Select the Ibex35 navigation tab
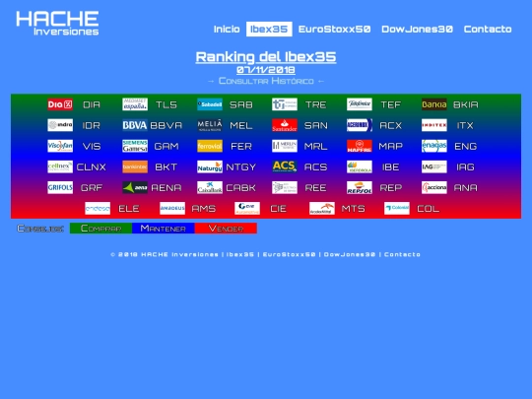The height and width of the screenshot is (399, 532). 269,30
